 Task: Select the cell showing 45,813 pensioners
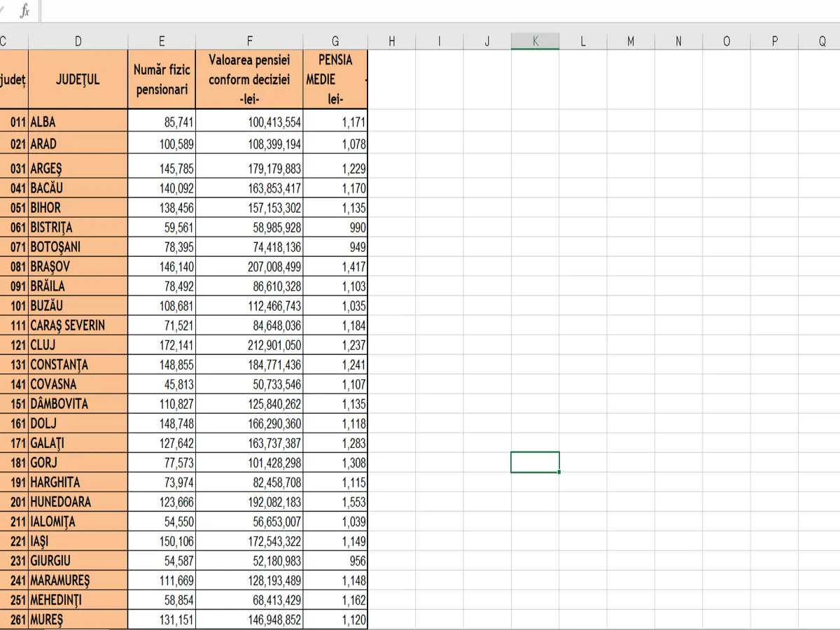click(x=162, y=384)
